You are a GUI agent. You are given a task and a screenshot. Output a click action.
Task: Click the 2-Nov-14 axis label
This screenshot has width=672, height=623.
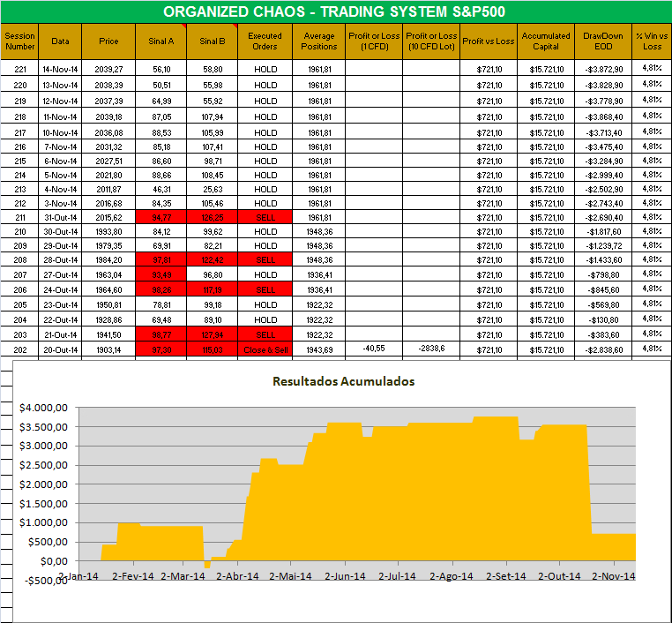pos(613,576)
